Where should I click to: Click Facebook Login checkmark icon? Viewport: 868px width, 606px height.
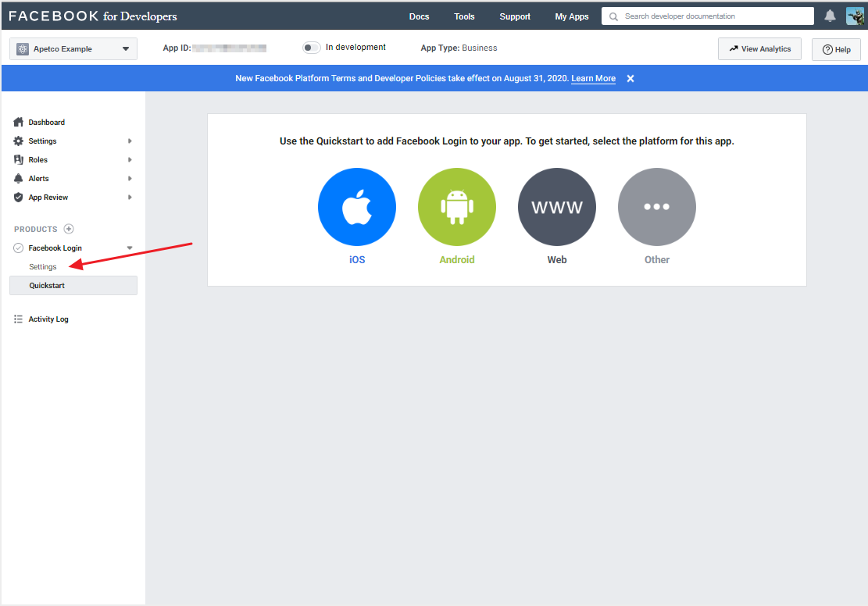pyautogui.click(x=18, y=248)
